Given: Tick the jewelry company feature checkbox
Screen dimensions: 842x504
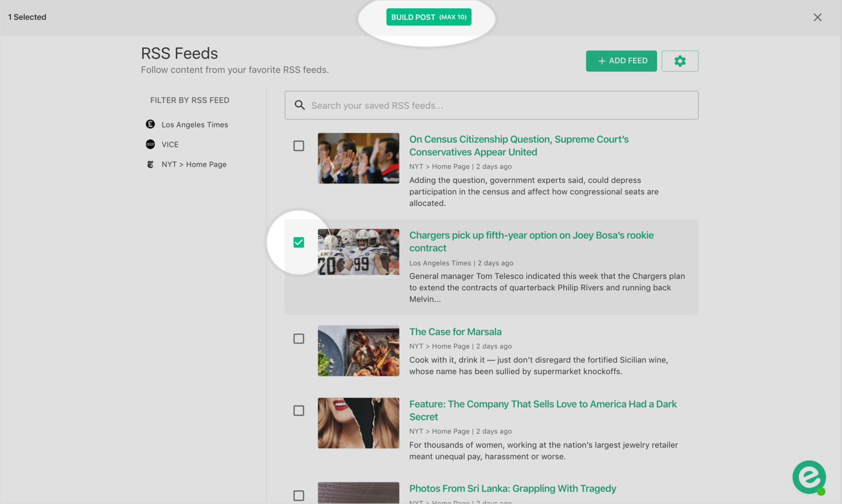Looking at the screenshot, I should [299, 411].
